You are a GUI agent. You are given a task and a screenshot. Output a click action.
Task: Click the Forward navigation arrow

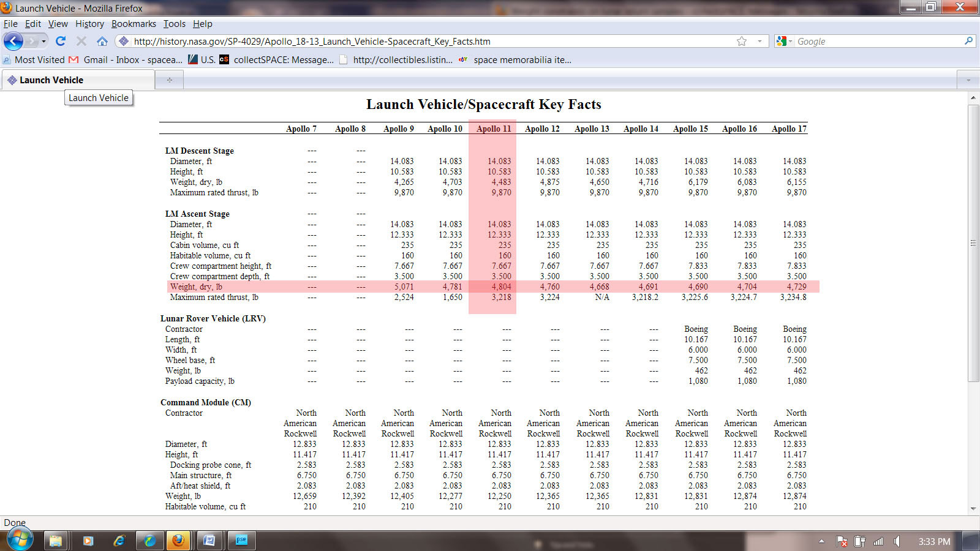[x=32, y=41]
